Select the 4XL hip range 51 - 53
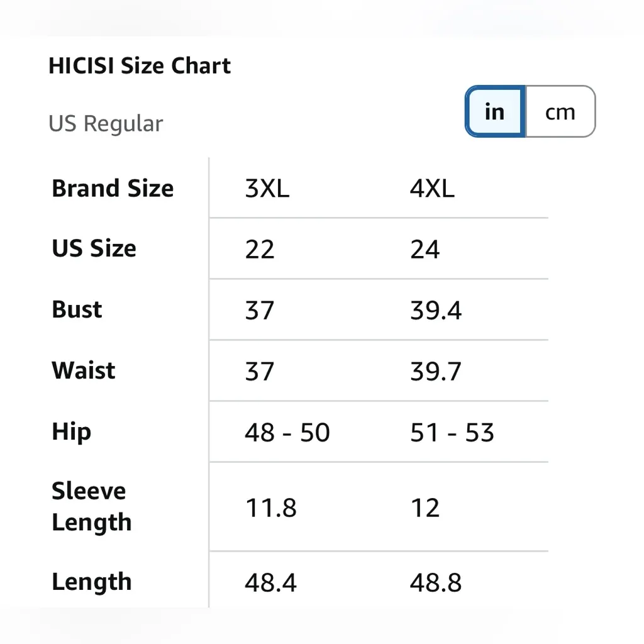 click(x=452, y=433)
